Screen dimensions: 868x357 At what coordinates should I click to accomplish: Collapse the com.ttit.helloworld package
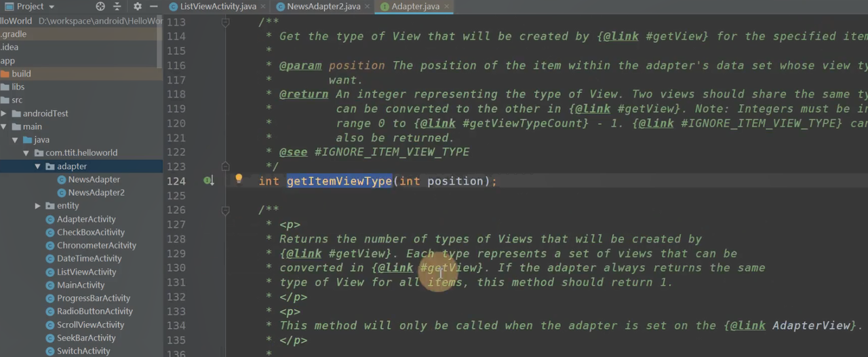tap(26, 153)
